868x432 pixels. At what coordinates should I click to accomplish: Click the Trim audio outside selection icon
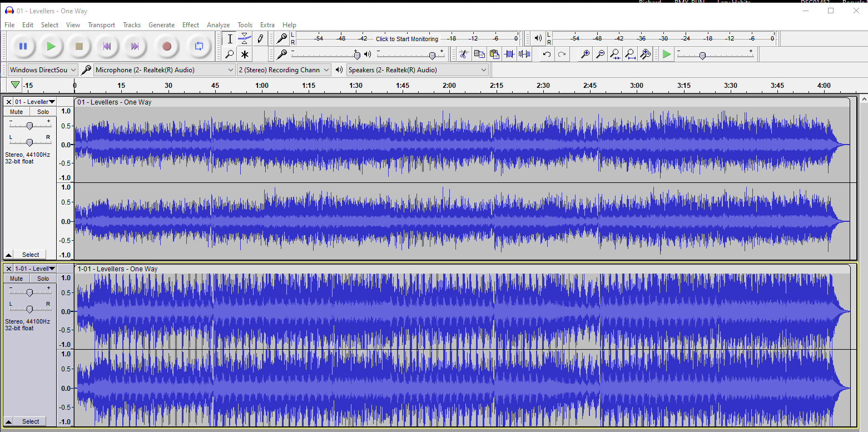pyautogui.click(x=509, y=54)
